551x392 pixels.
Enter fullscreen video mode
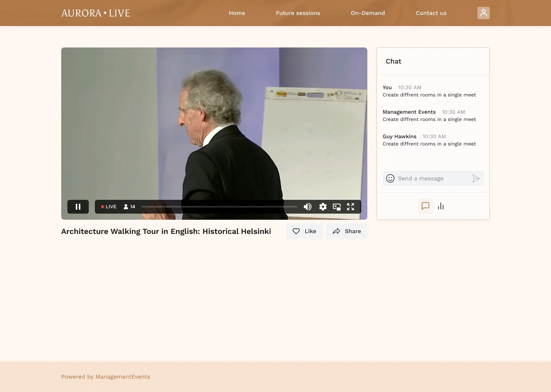point(350,207)
